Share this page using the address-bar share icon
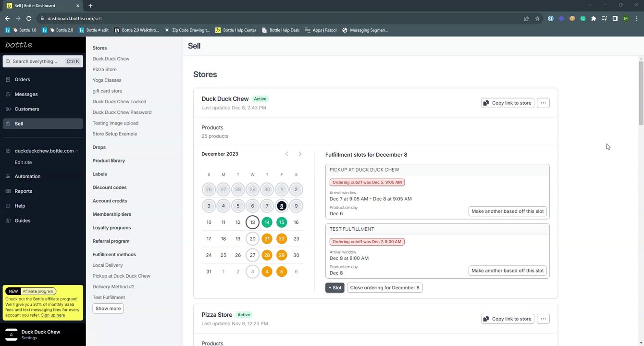This screenshot has height=346, width=644. point(527,18)
